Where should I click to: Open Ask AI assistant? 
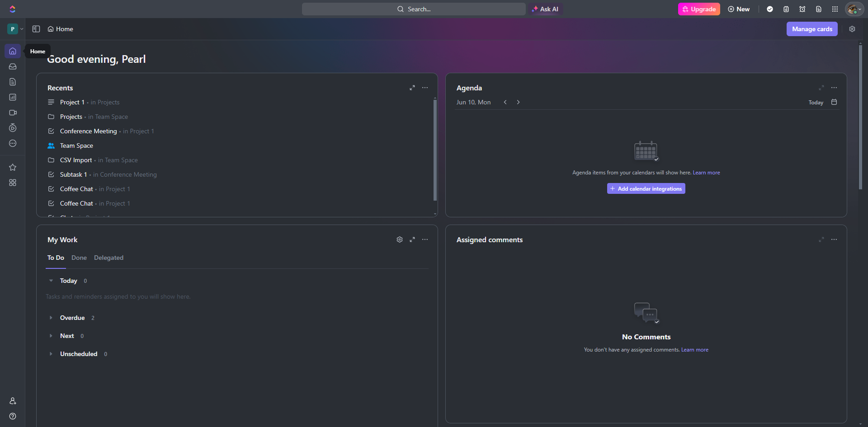coord(546,9)
